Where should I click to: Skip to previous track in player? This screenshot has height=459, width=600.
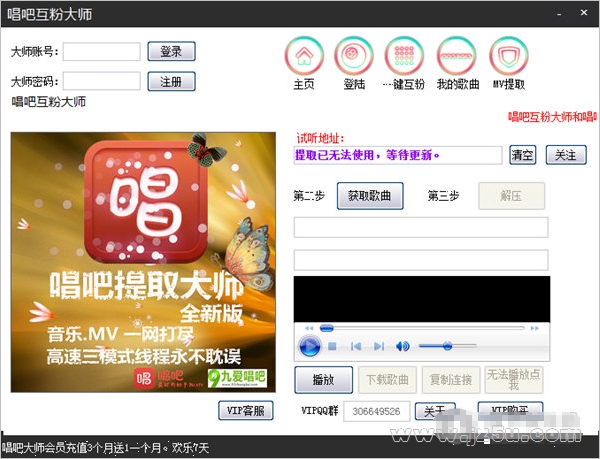point(356,347)
